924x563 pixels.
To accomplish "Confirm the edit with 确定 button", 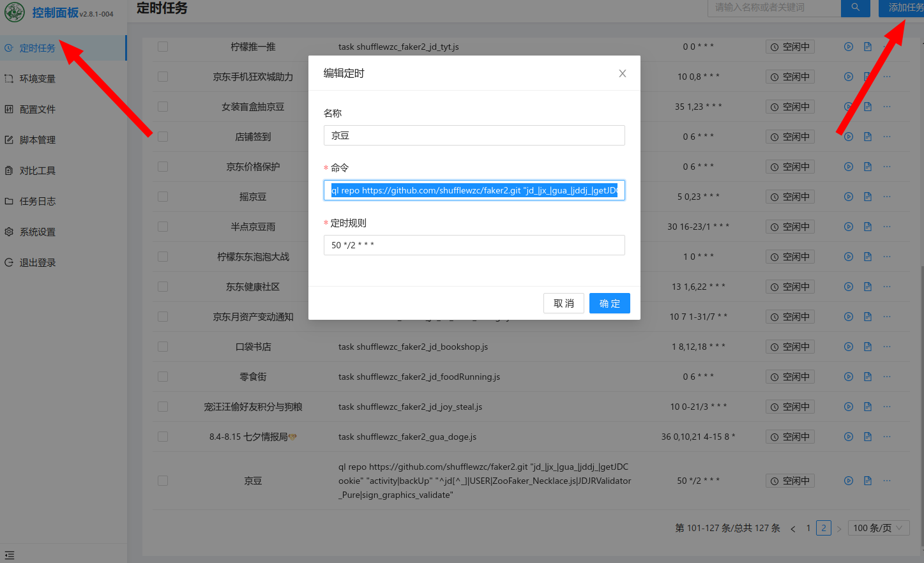I will (x=610, y=303).
